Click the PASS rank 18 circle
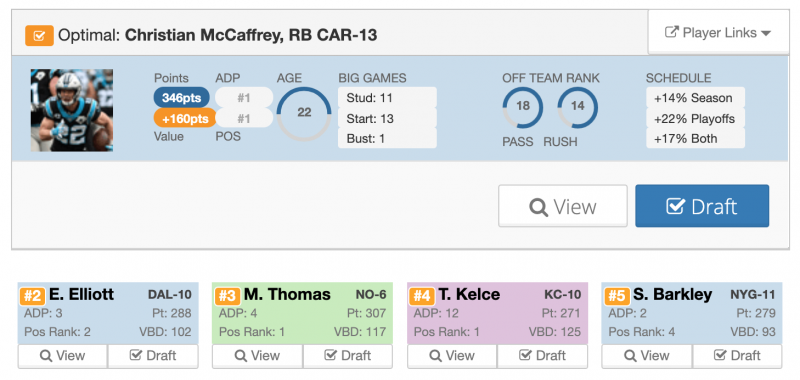The width and height of the screenshot is (800, 380). point(522,107)
